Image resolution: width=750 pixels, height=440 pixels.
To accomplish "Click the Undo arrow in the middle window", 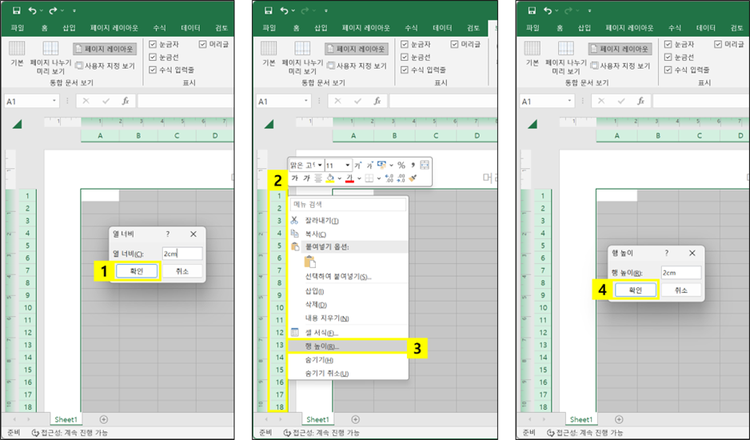I will click(x=284, y=11).
